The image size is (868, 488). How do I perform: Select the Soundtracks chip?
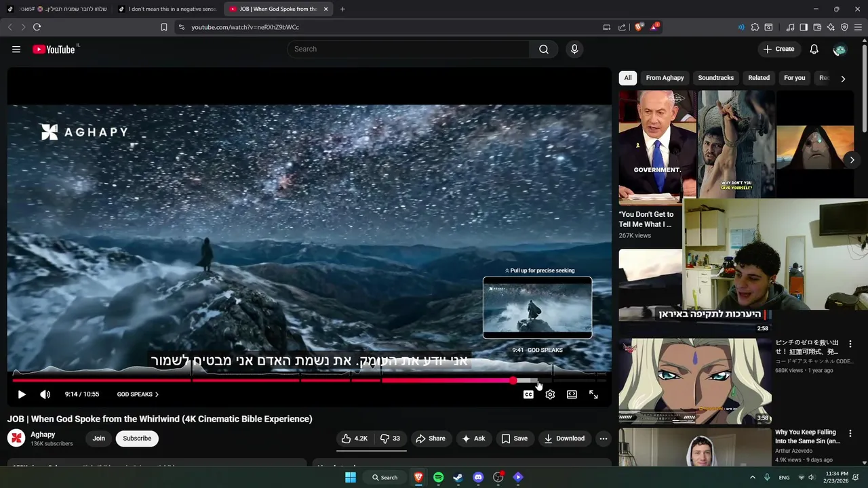point(715,78)
